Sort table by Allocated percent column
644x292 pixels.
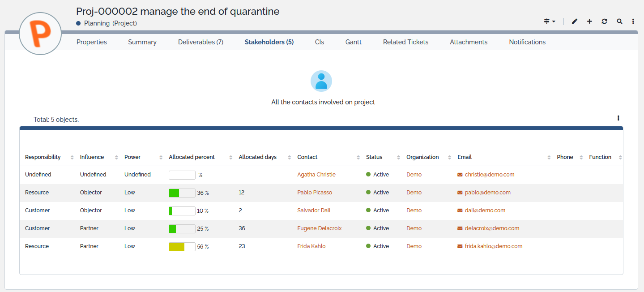pyautogui.click(x=192, y=157)
